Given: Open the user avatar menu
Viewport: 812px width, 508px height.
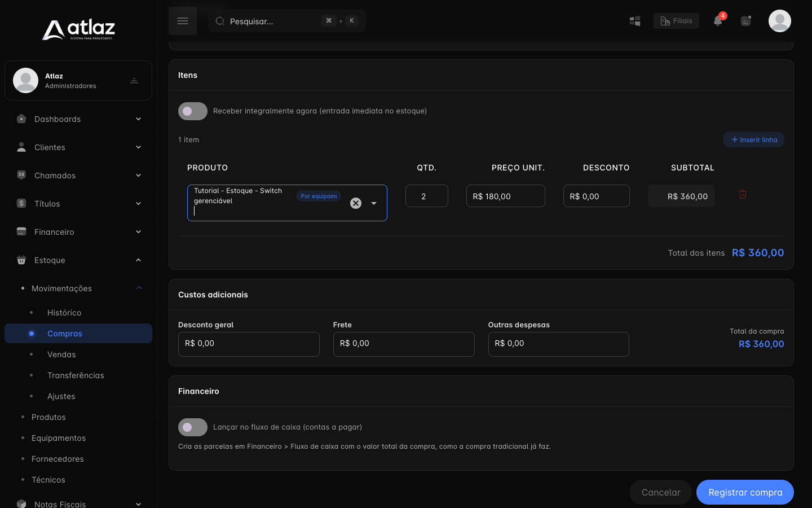Looking at the screenshot, I should pyautogui.click(x=780, y=21).
